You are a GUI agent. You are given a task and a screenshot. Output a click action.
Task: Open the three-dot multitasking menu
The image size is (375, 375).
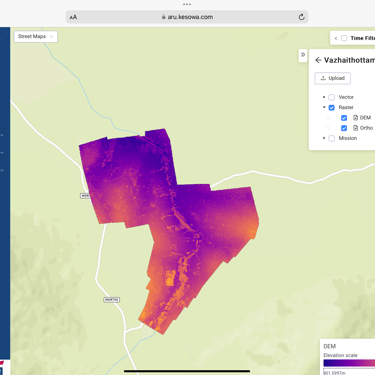click(187, 4)
